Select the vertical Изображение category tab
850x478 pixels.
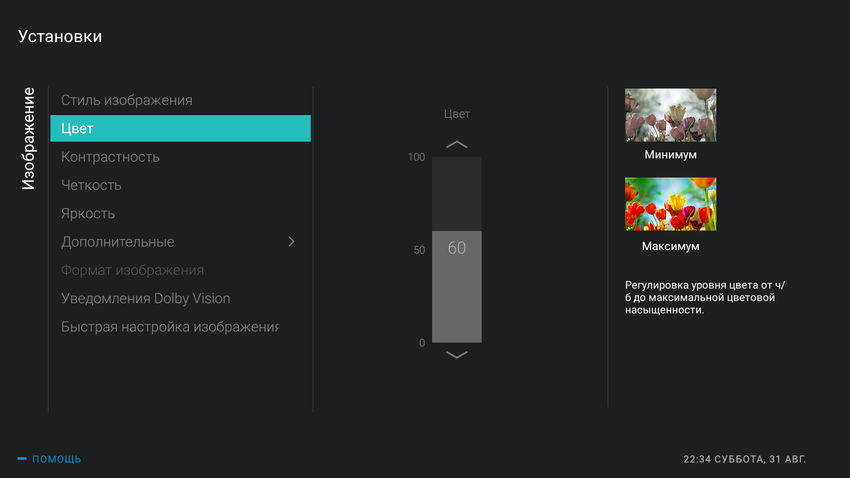click(x=28, y=139)
